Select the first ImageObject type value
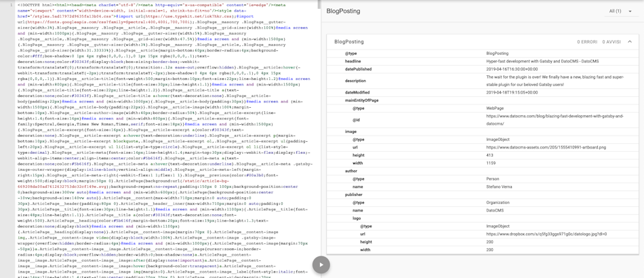Viewport: 644px width, 278px height. pyautogui.click(x=498, y=139)
